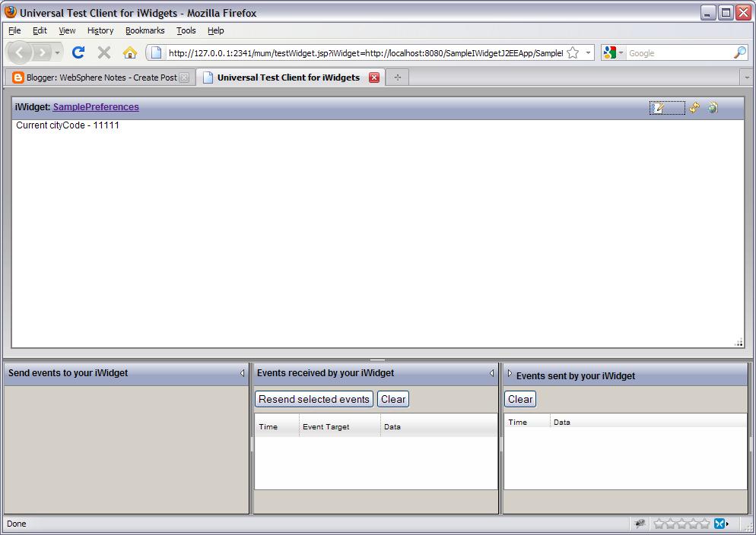Maximize the Firefox window
756x535 pixels.
point(725,12)
